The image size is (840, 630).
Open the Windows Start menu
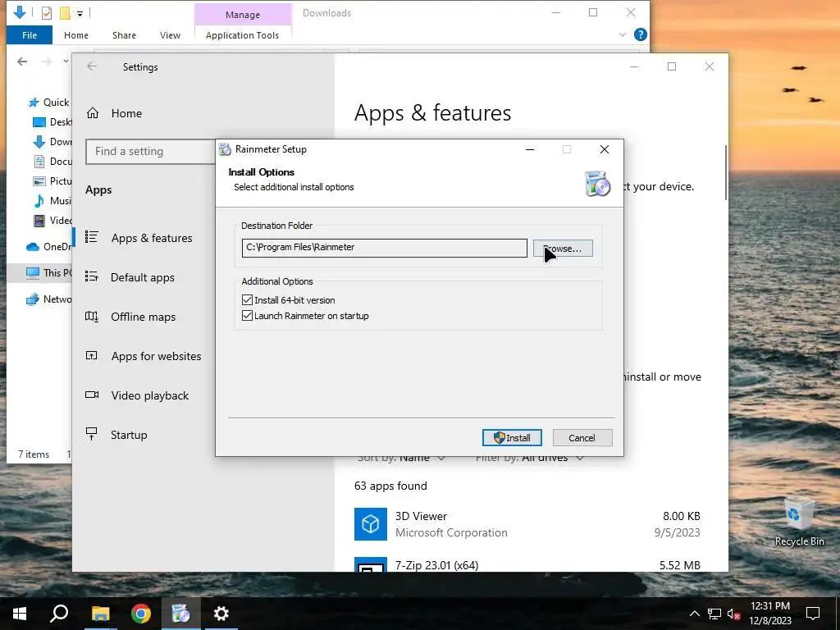coord(20,614)
